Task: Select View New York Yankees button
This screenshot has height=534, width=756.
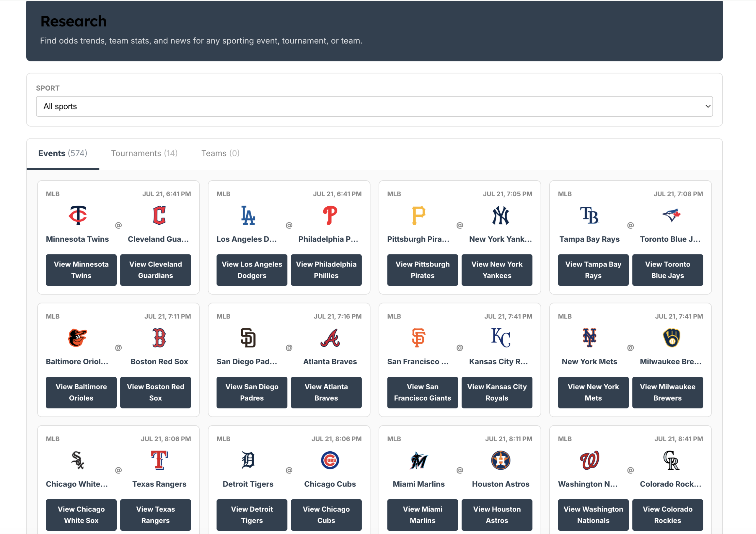Action: 497,270
